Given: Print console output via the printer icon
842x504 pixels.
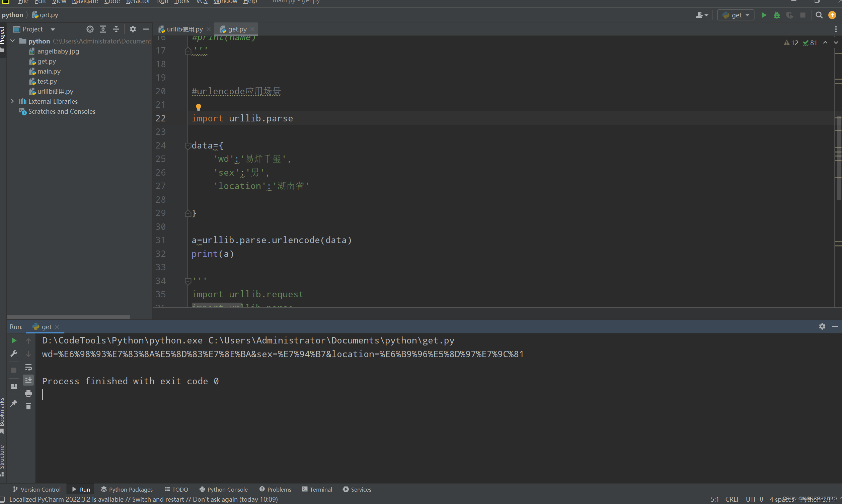Looking at the screenshot, I should click(28, 394).
